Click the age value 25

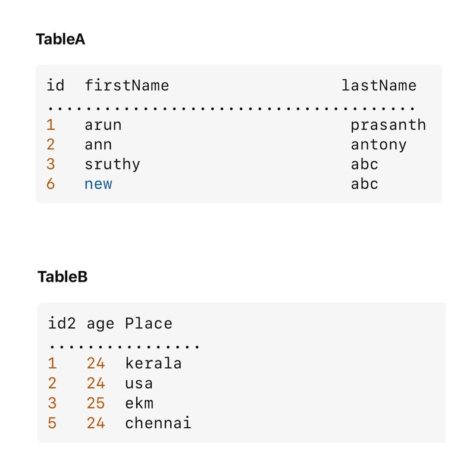(96, 403)
